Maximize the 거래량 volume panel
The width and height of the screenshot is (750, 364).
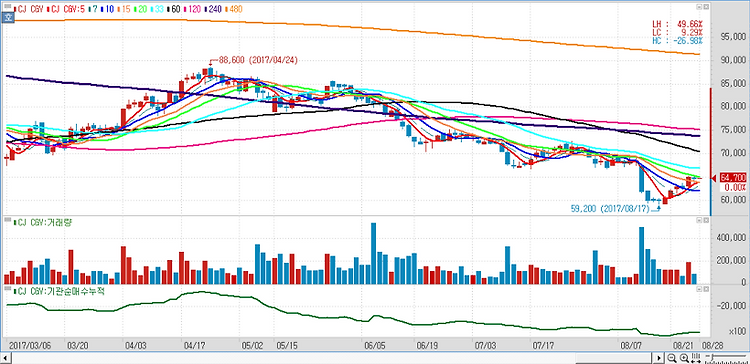tap(705, 220)
